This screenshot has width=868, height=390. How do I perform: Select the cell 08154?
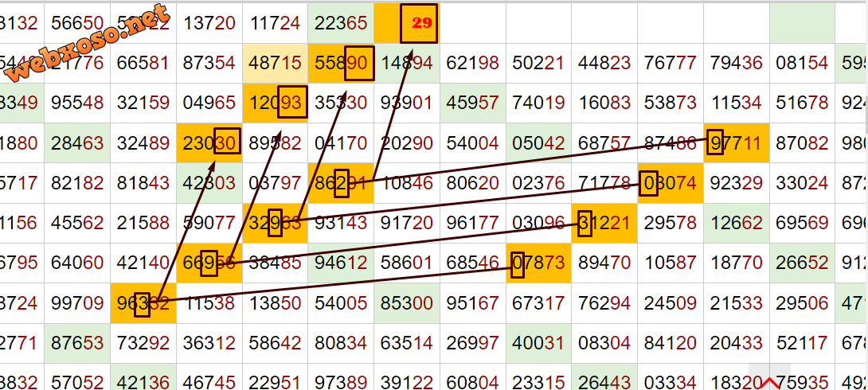(x=802, y=63)
